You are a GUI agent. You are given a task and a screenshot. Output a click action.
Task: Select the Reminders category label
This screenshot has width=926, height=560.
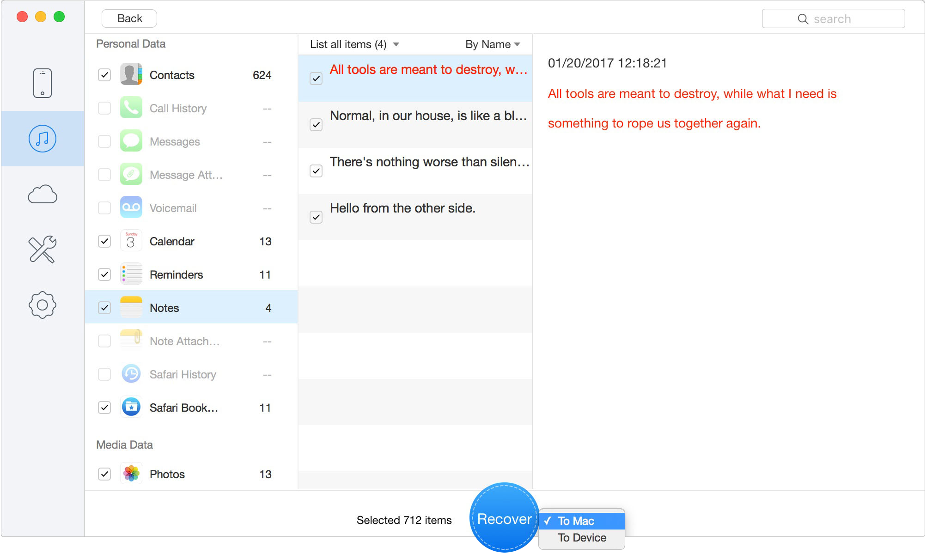tap(176, 275)
